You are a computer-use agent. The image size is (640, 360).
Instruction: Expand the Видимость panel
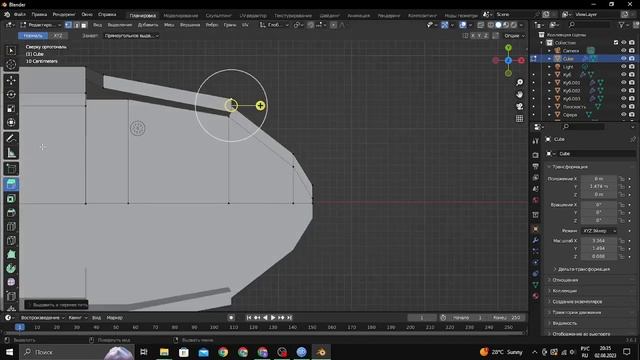click(x=564, y=323)
